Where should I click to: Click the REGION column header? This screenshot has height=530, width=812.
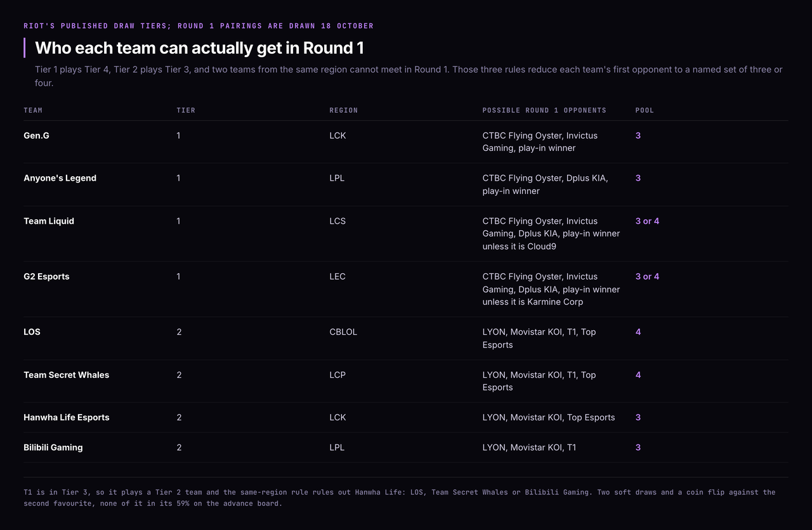pos(344,110)
